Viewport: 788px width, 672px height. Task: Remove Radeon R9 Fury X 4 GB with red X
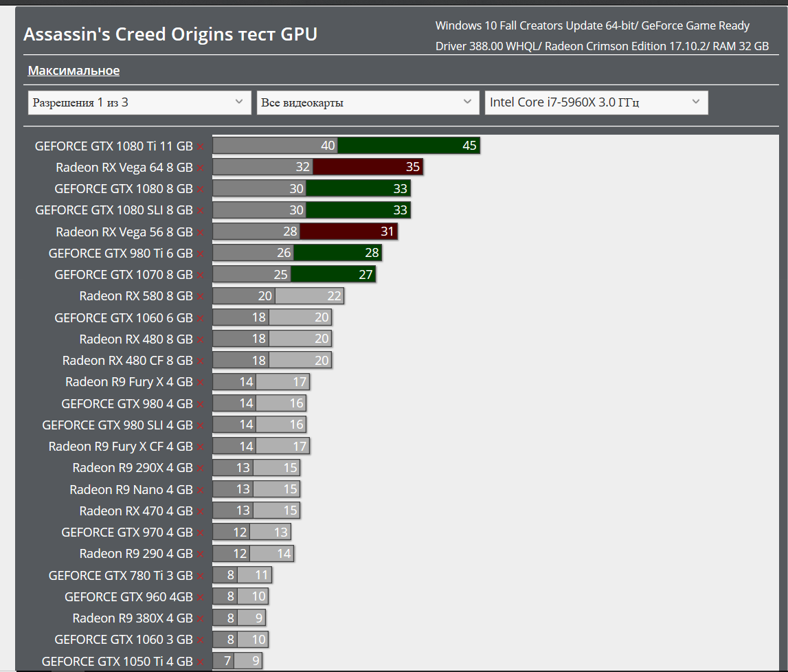coord(201,383)
